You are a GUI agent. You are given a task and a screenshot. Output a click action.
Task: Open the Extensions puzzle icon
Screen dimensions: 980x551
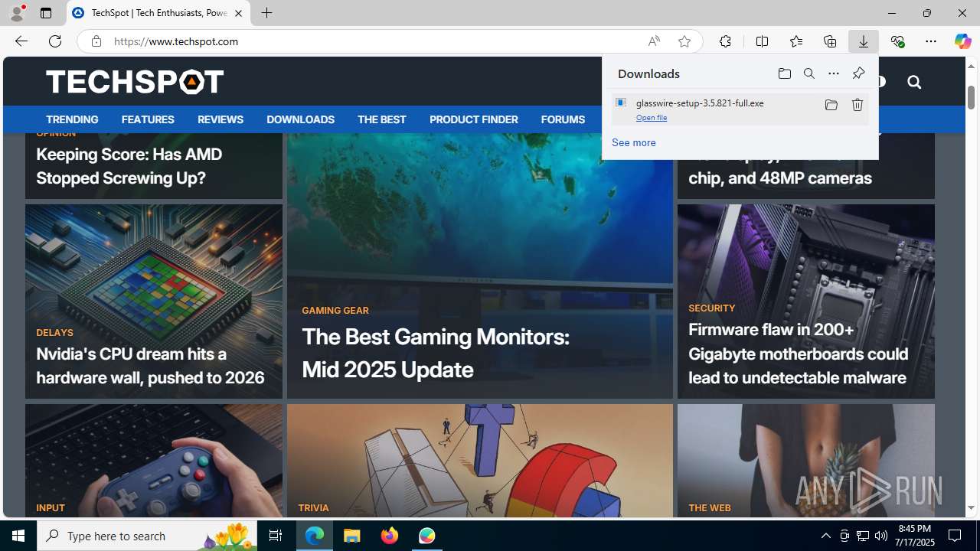pyautogui.click(x=725, y=41)
